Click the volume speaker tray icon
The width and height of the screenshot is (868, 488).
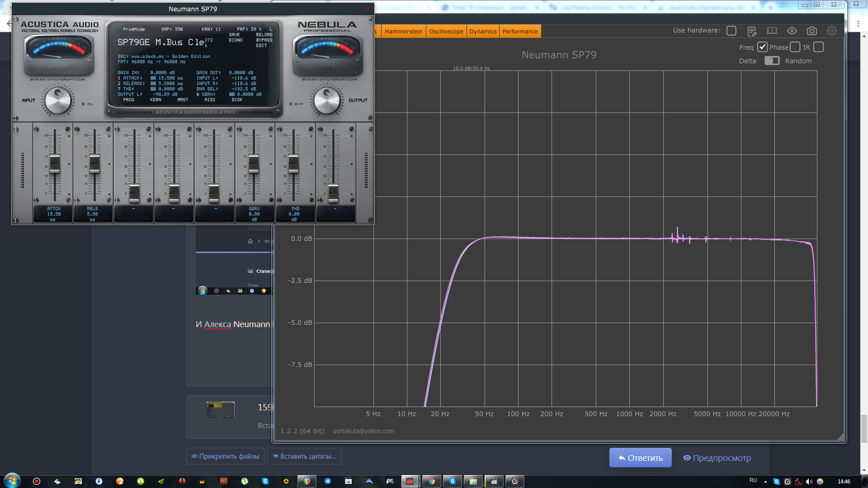click(x=809, y=482)
